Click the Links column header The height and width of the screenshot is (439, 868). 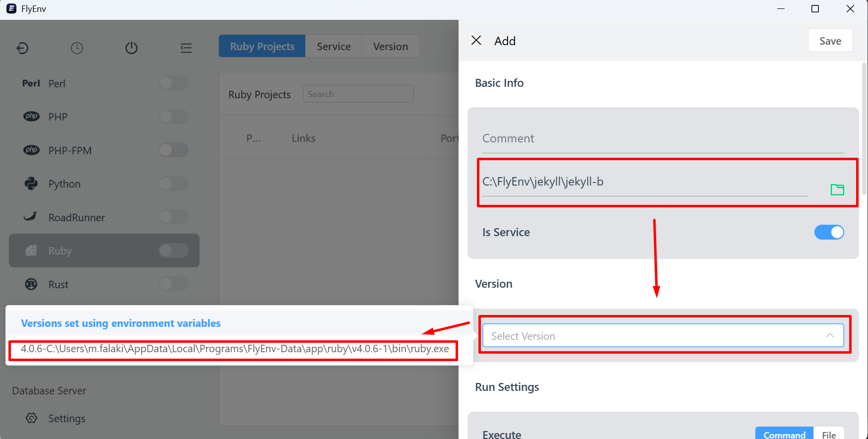point(303,138)
